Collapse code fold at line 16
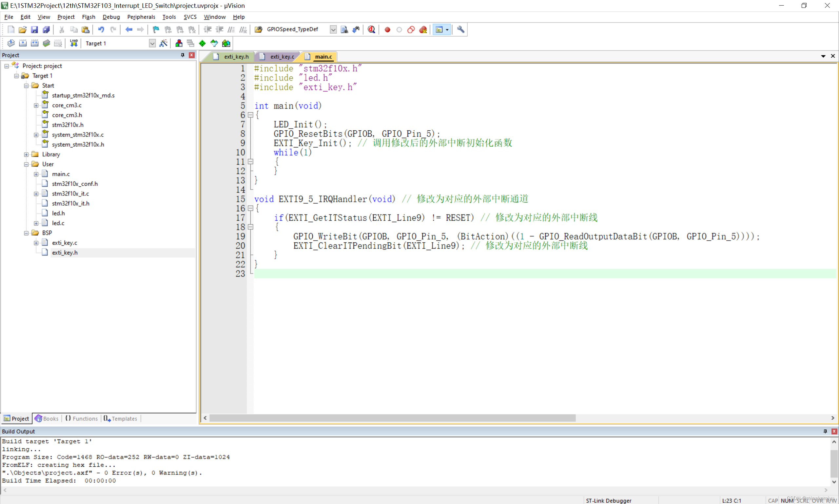 pos(250,208)
